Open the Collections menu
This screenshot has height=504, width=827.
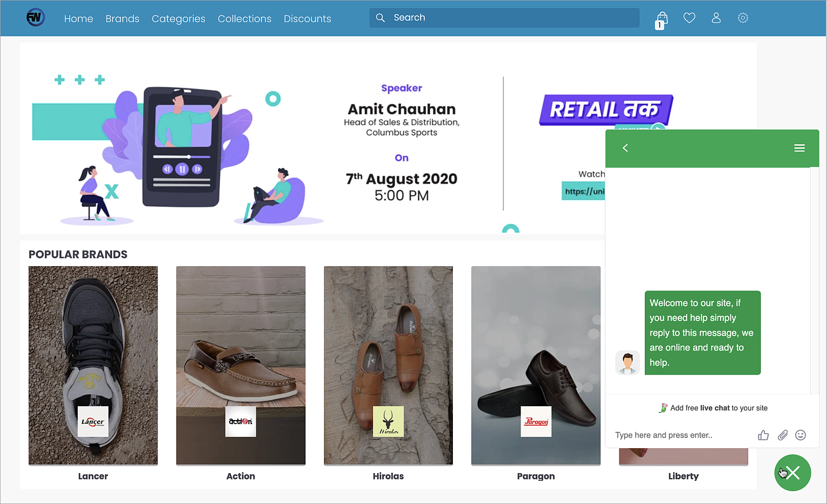[245, 18]
